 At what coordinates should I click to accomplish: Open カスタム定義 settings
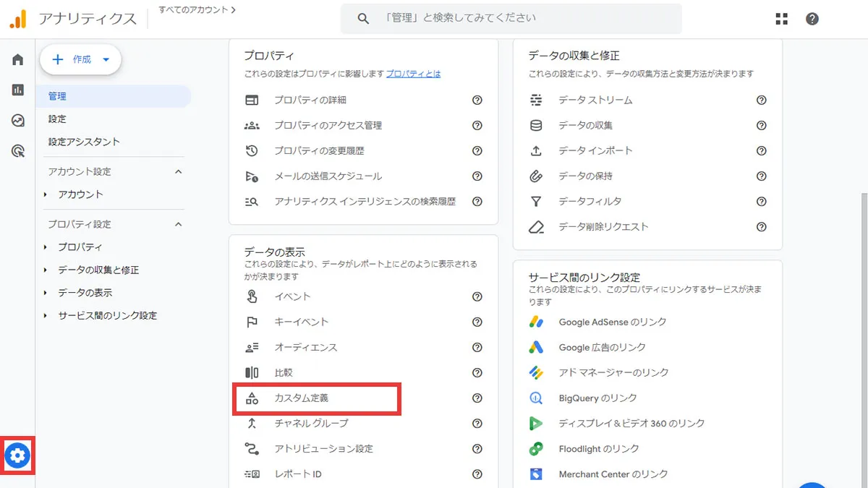point(302,398)
